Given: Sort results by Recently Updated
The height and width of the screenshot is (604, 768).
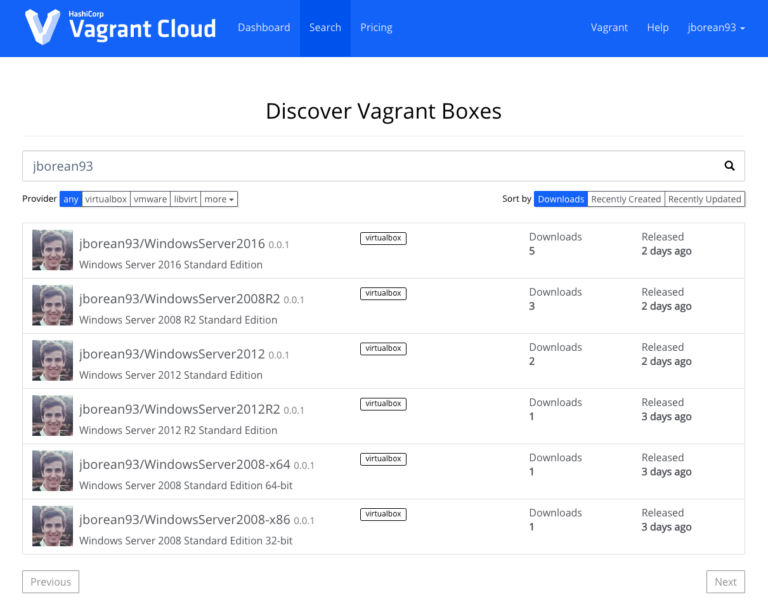Looking at the screenshot, I should click(704, 199).
